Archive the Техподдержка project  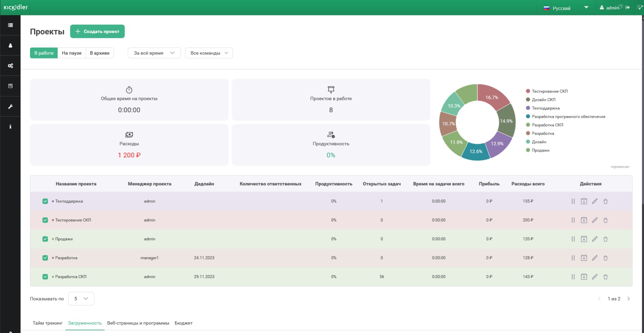584,201
